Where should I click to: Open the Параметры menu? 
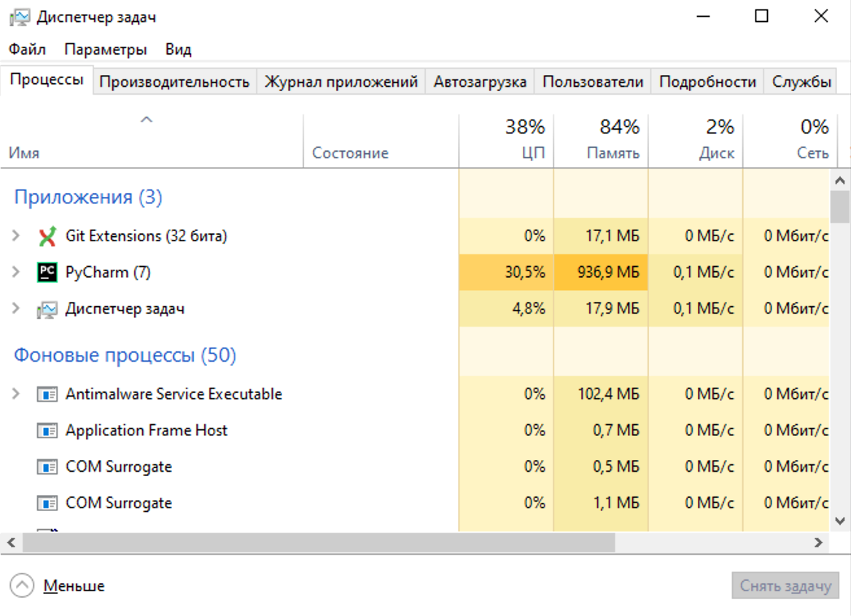pos(105,50)
